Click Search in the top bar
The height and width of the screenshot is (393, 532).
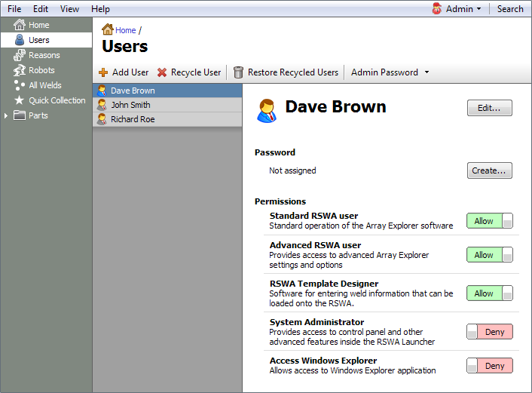coord(510,9)
